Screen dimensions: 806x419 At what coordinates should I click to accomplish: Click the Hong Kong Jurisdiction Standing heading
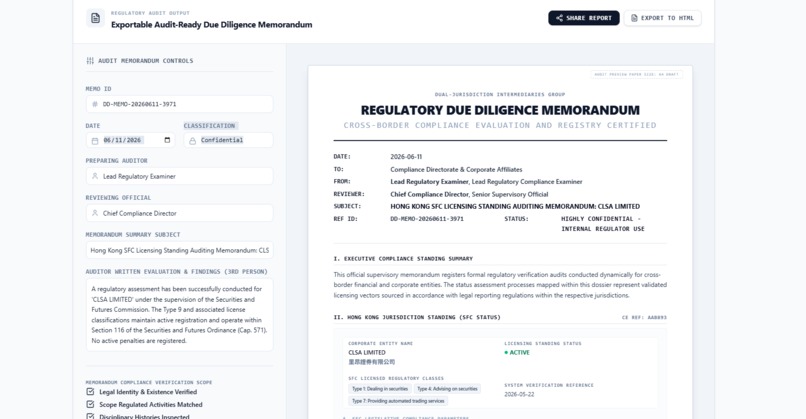point(417,317)
